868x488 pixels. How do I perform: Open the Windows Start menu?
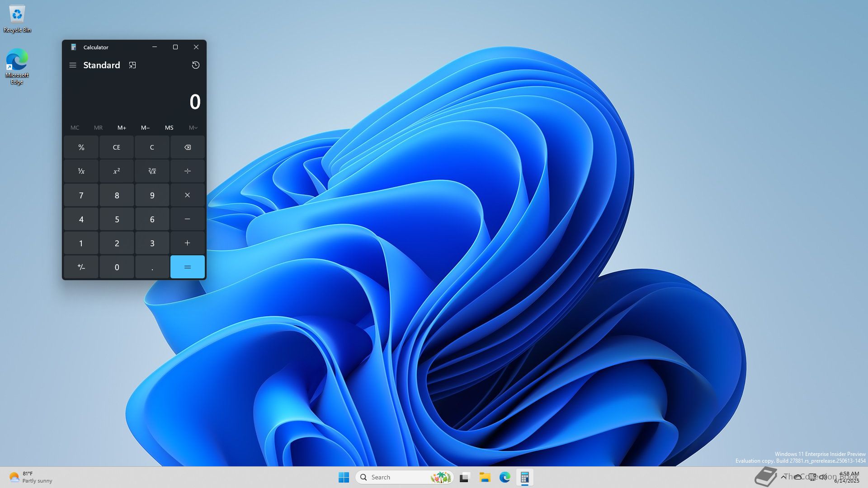(x=344, y=477)
